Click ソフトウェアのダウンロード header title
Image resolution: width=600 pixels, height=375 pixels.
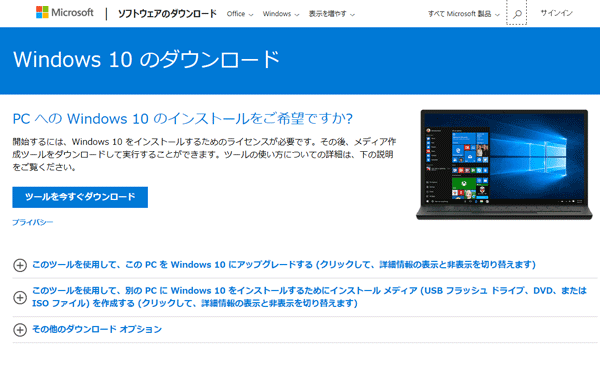167,14
